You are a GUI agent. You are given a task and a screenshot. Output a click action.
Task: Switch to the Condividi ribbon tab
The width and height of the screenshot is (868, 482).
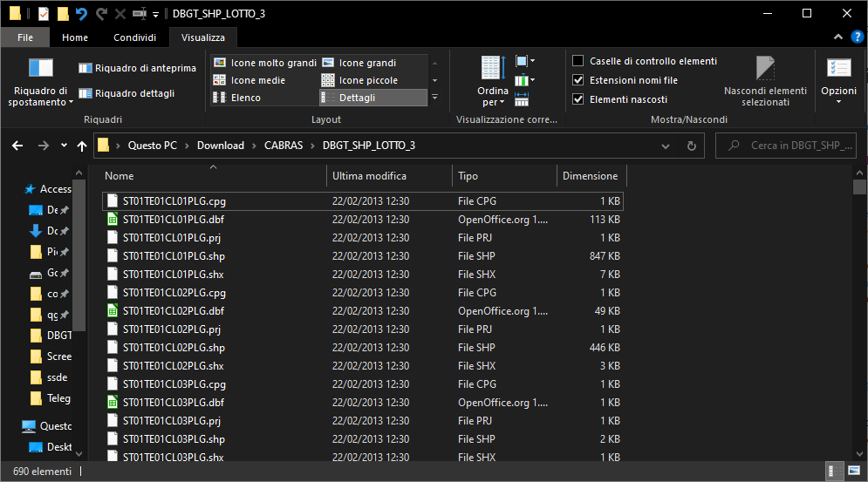134,37
